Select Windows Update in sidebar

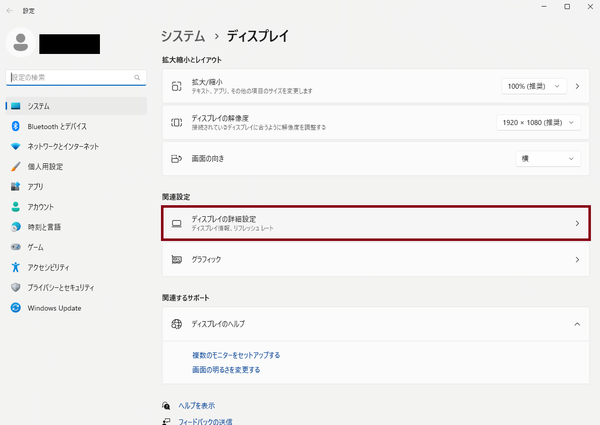55,307
